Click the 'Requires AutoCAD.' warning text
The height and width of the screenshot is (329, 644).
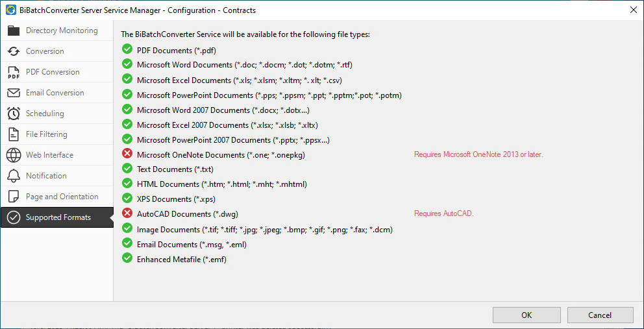(x=443, y=213)
